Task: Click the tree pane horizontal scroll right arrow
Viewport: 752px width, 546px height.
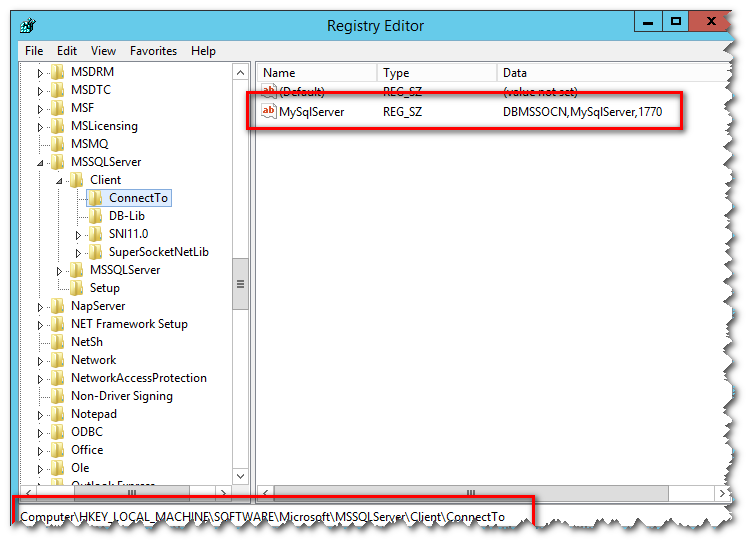Action: [223, 493]
